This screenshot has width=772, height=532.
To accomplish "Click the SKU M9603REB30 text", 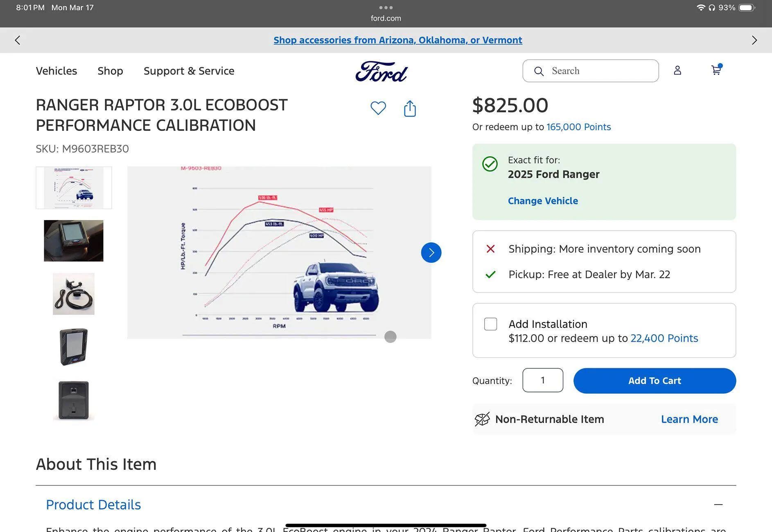I will 82,149.
